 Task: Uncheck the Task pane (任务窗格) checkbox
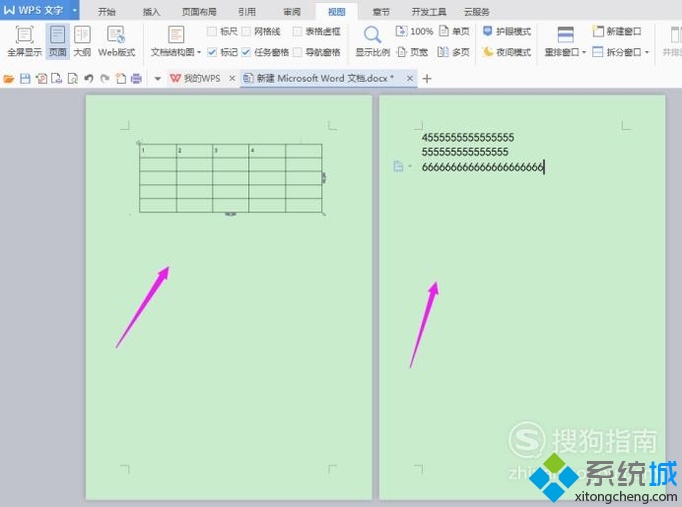coord(246,52)
